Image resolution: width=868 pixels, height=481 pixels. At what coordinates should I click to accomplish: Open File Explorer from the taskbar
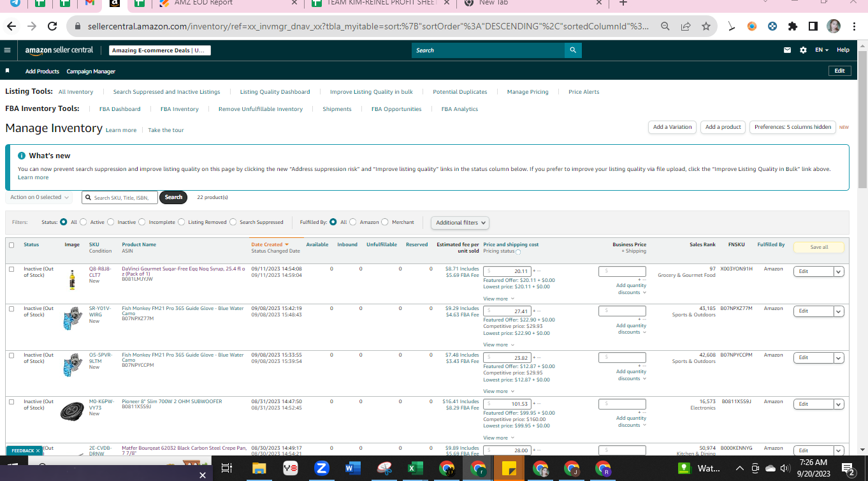tap(259, 469)
